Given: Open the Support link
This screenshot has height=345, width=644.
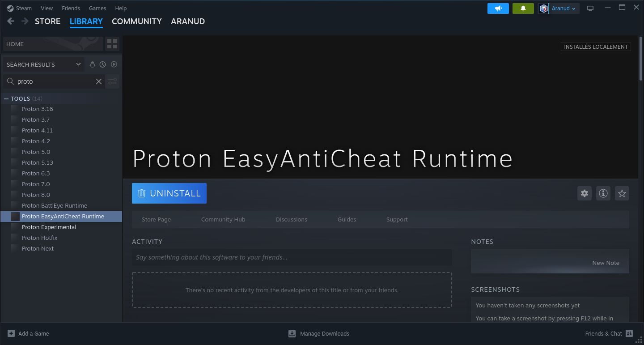Looking at the screenshot, I should (x=397, y=219).
